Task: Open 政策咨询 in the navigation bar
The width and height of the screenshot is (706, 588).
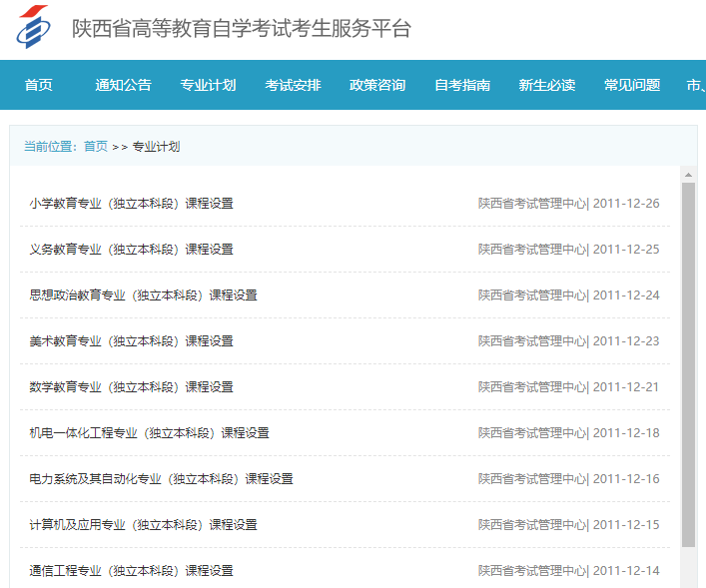Action: point(377,85)
